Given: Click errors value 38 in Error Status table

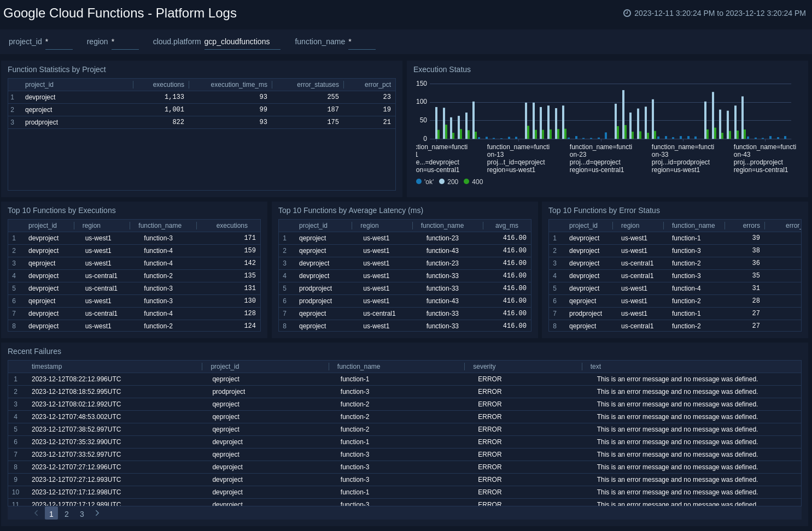Looking at the screenshot, I should coord(756,250).
